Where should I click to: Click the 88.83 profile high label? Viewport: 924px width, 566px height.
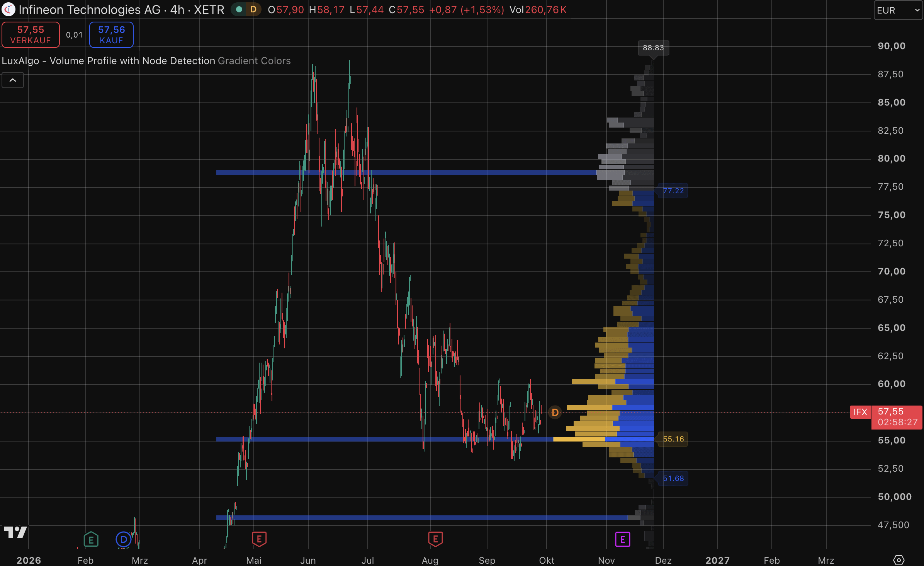click(x=653, y=48)
